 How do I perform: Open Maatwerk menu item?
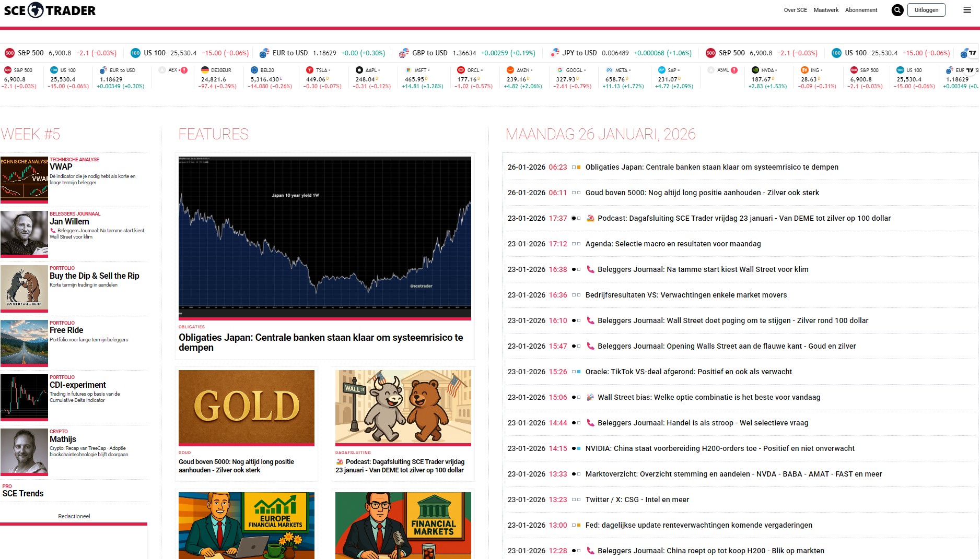[826, 10]
